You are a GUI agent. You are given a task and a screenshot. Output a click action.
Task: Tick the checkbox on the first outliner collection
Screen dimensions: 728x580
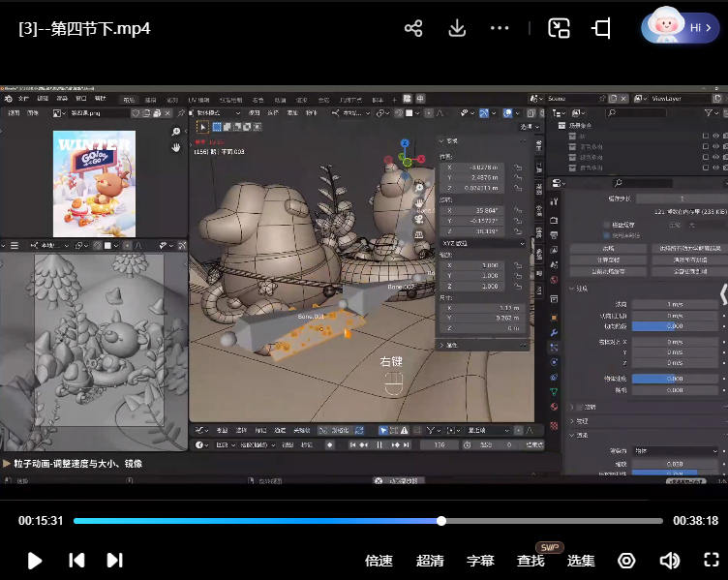pyautogui.click(x=704, y=137)
